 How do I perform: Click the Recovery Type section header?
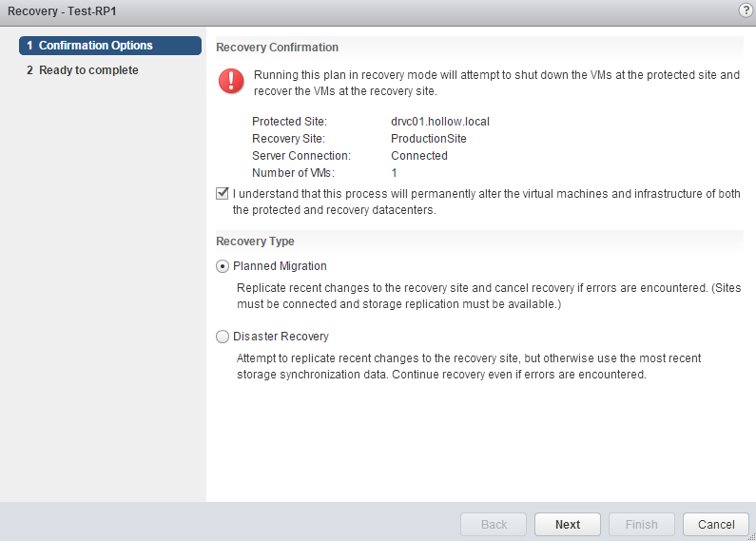tap(256, 242)
